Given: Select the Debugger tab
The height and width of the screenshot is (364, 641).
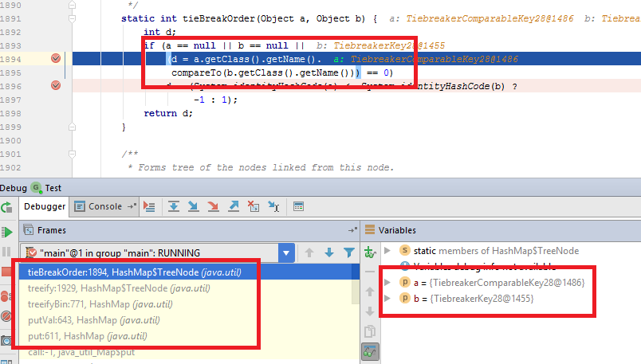Looking at the screenshot, I should (45, 206).
